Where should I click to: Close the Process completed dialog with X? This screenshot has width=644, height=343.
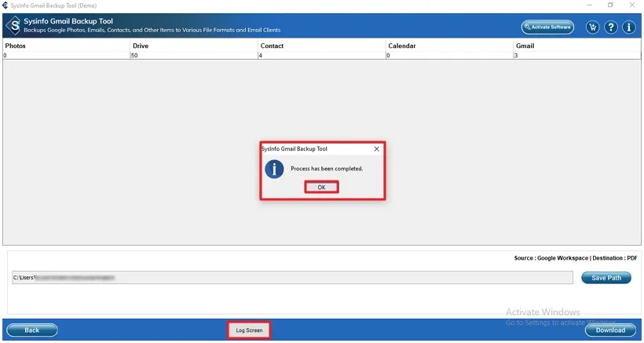(376, 148)
